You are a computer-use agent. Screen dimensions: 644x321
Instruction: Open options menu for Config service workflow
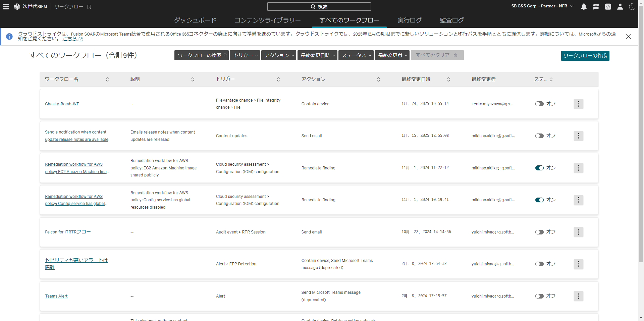578,200
